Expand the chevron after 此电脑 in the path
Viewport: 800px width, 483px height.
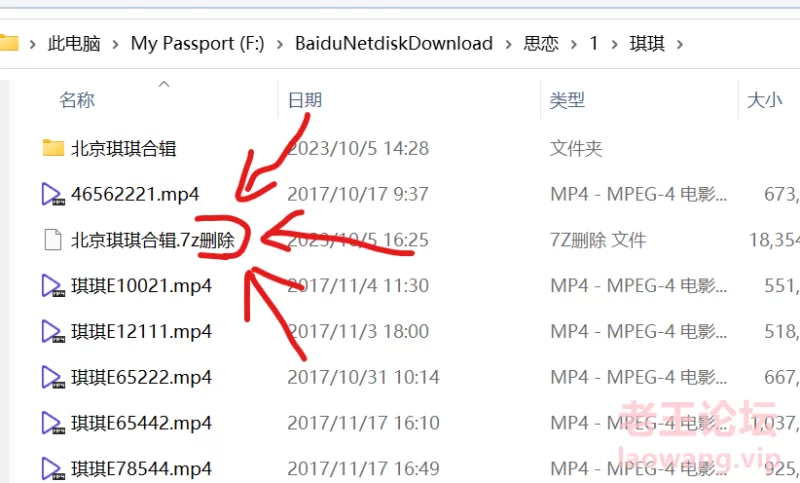pyautogui.click(x=115, y=45)
